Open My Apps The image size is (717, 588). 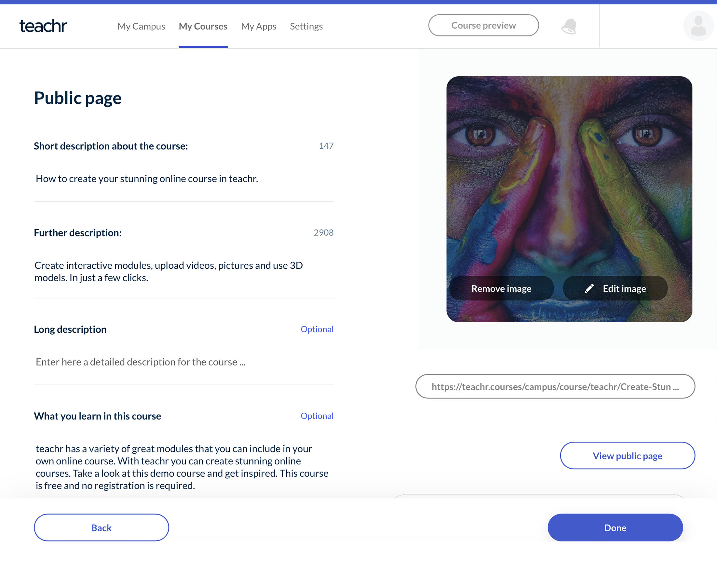pyautogui.click(x=259, y=26)
